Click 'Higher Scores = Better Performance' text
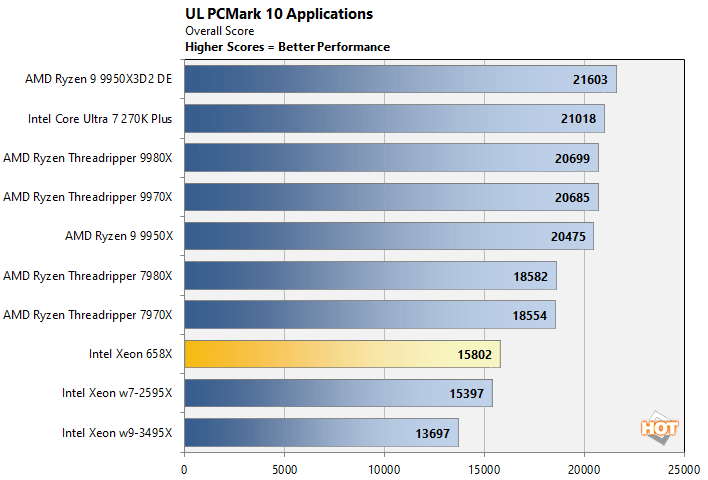This screenshot has height=480, width=708. coord(288,47)
